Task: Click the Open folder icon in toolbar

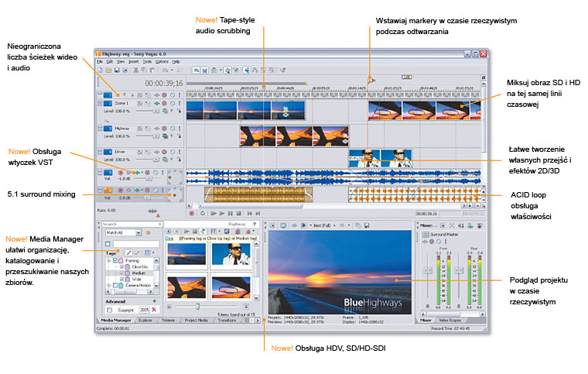Action: (x=108, y=70)
